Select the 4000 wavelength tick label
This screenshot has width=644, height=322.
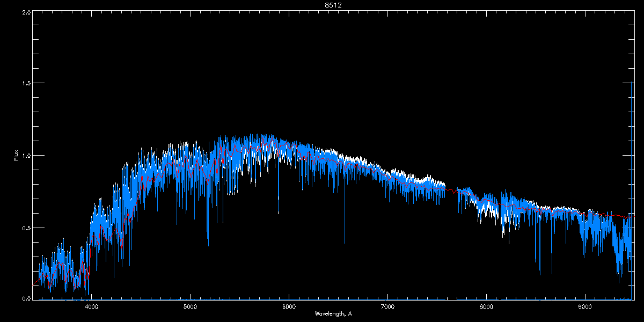(x=92, y=306)
